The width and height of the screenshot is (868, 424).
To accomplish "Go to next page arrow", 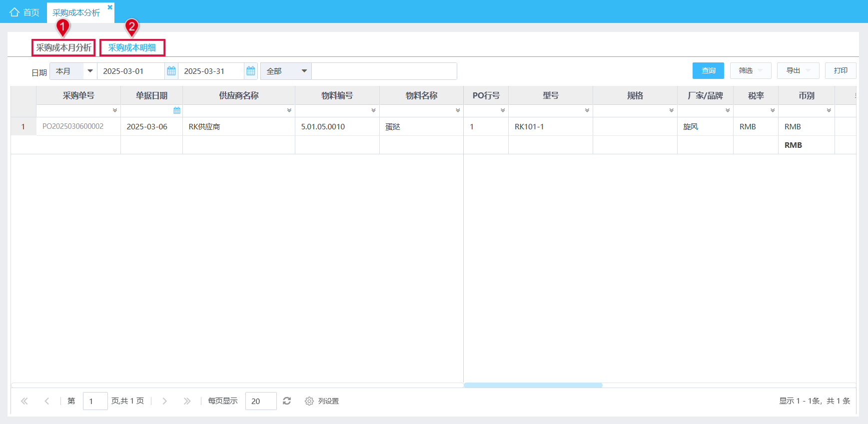I will 164,401.
